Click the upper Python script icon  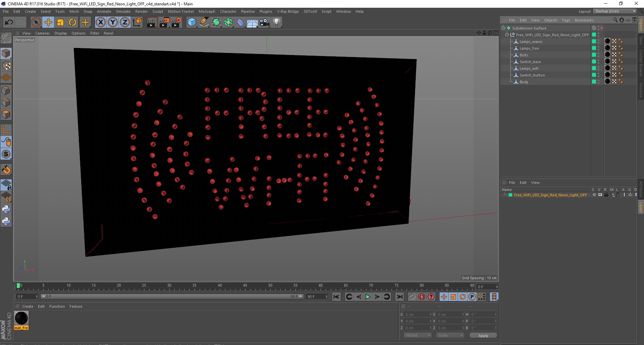coord(6,209)
